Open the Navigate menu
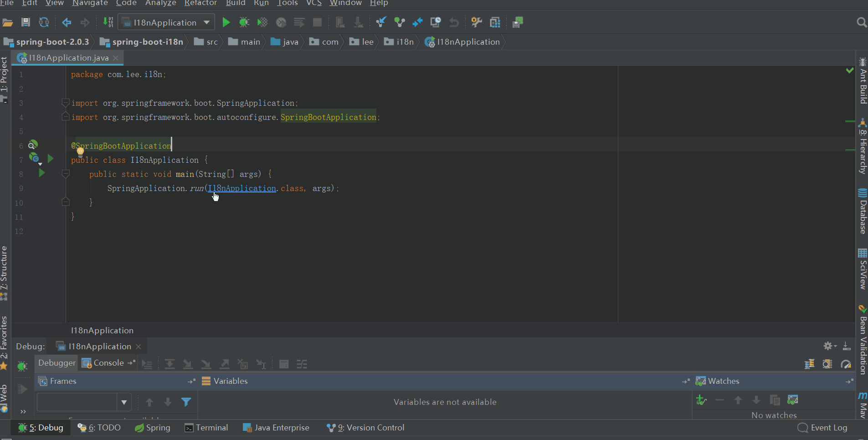 tap(90, 3)
